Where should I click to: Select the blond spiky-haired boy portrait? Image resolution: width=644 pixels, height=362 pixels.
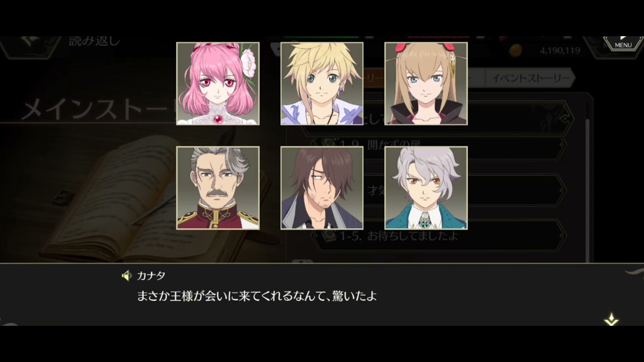[x=322, y=83]
